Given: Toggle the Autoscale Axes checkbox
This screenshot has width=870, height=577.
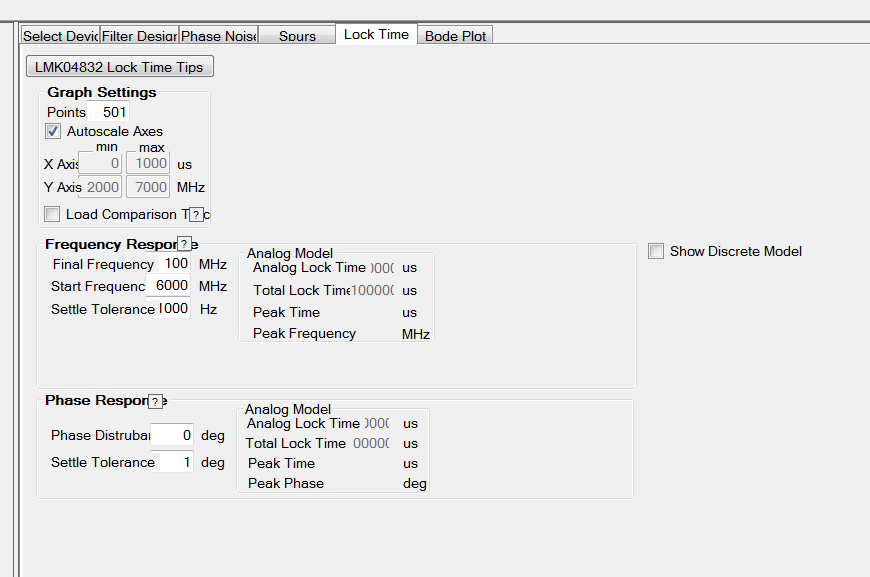Looking at the screenshot, I should click(x=52, y=131).
